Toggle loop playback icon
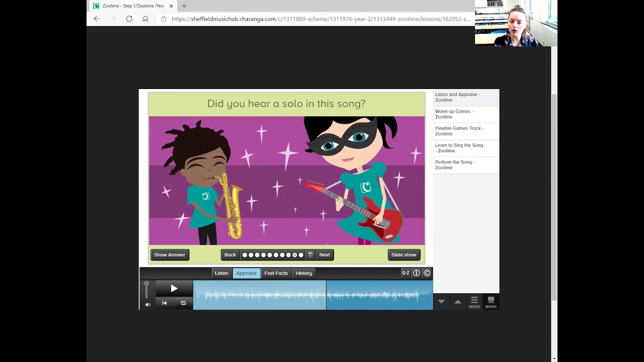 coord(183,303)
